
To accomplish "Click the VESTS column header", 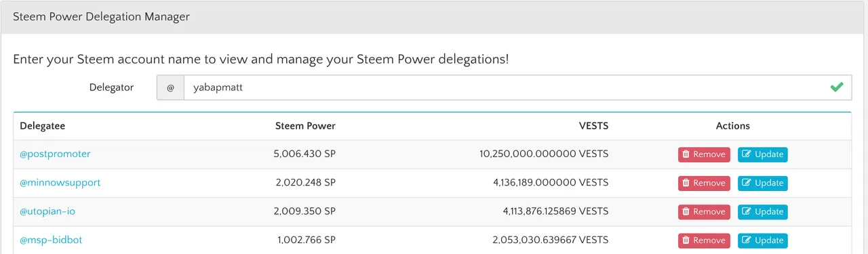I will (x=593, y=126).
